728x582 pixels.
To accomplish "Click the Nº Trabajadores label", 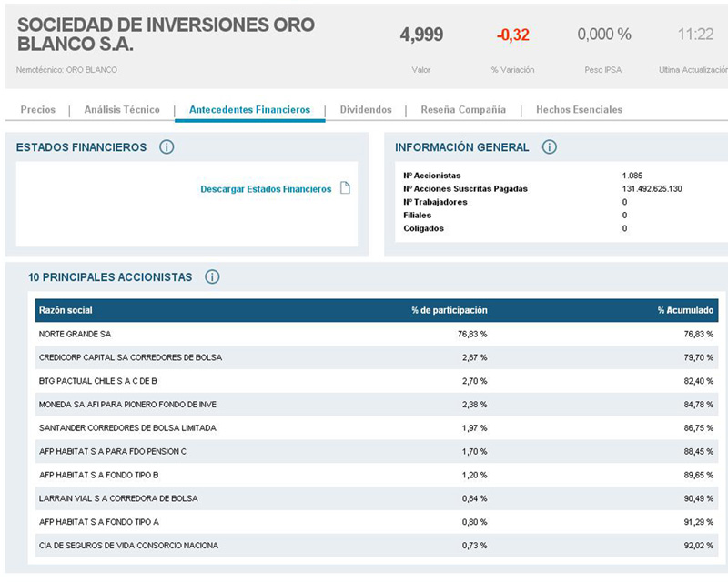I will pos(435,202).
